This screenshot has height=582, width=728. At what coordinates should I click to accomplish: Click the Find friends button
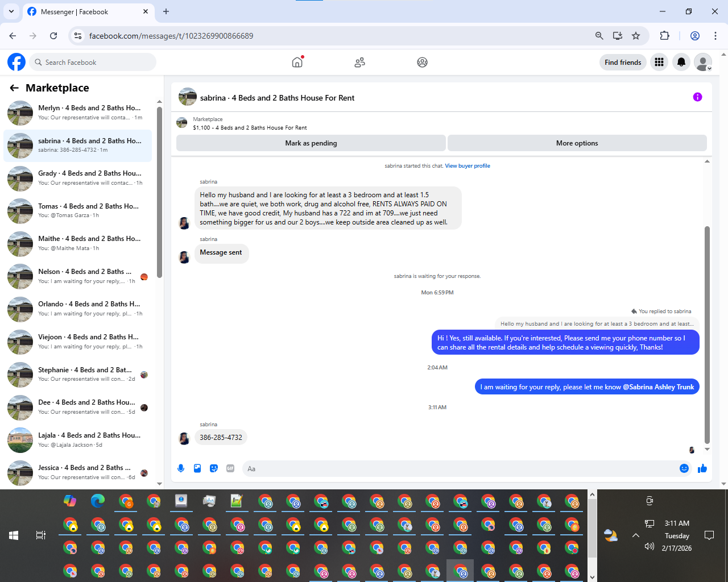pos(623,63)
